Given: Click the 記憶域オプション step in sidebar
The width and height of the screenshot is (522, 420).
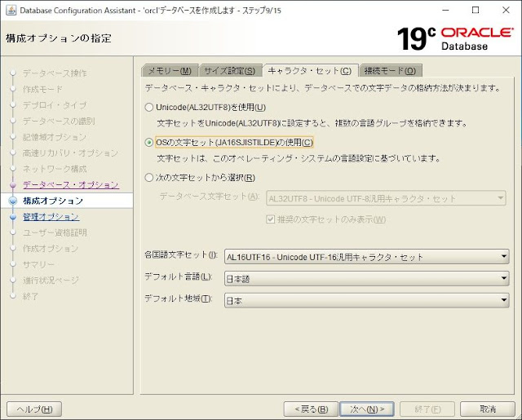Looking at the screenshot, I should point(55,137).
